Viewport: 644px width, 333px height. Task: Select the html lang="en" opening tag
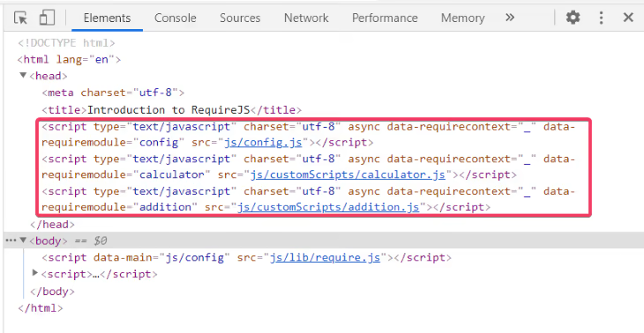[70, 60]
